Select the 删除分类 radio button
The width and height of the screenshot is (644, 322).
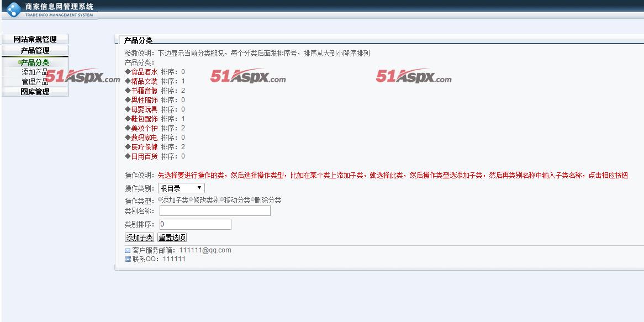(x=252, y=199)
